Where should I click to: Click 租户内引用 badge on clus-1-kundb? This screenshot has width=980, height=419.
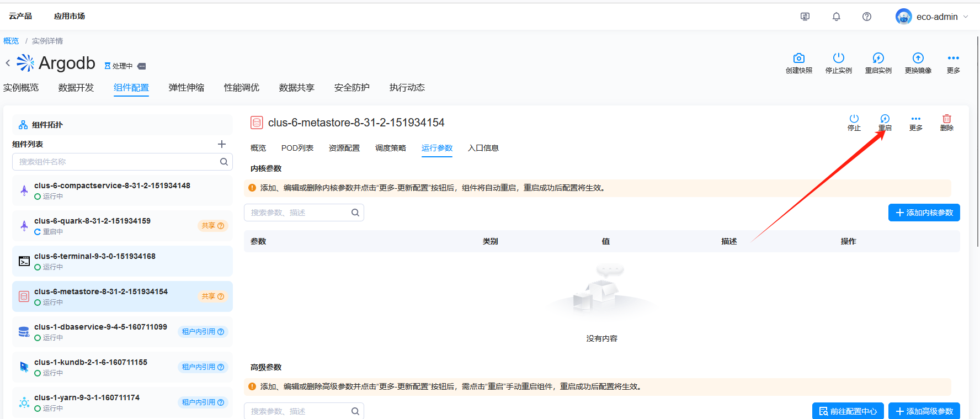point(203,367)
